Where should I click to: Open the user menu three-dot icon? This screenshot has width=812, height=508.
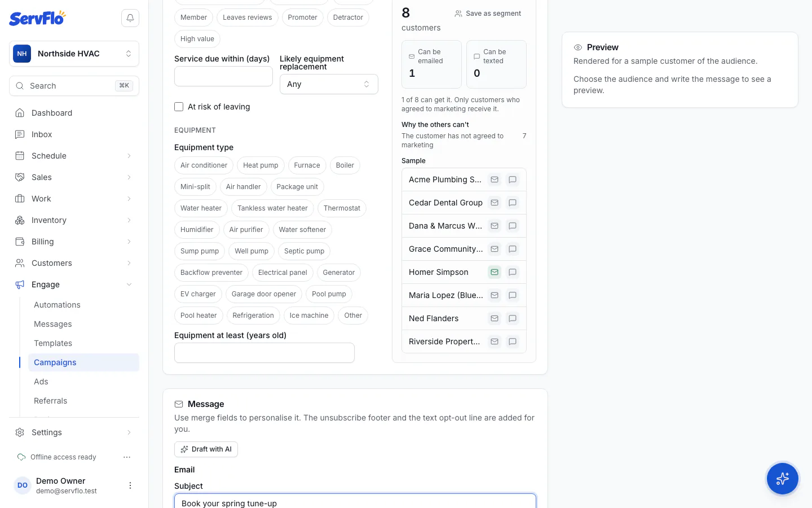[130, 485]
